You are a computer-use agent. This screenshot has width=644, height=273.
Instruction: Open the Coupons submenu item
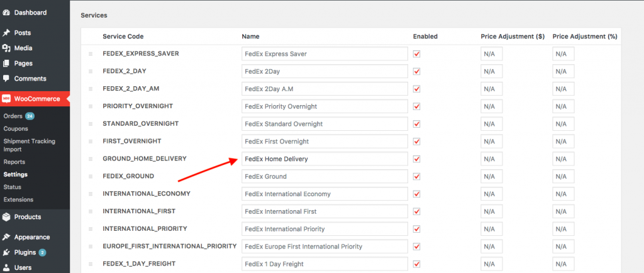[x=16, y=128]
